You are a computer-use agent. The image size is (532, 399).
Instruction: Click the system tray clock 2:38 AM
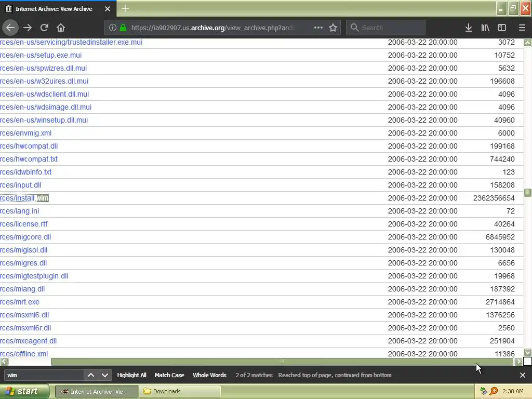[x=513, y=391]
